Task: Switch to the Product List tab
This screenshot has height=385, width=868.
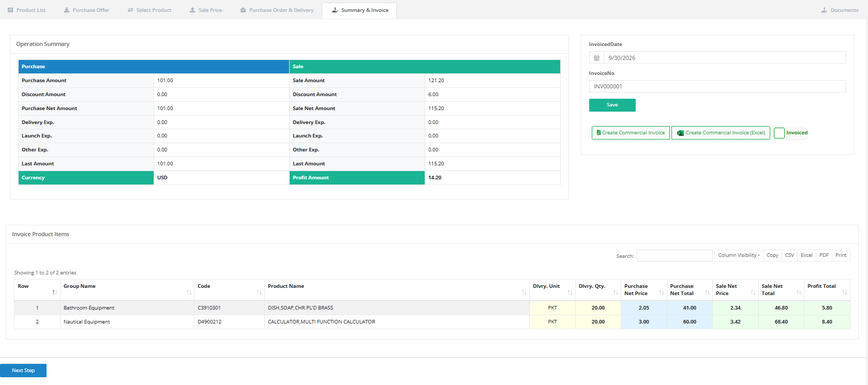Action: [27, 10]
